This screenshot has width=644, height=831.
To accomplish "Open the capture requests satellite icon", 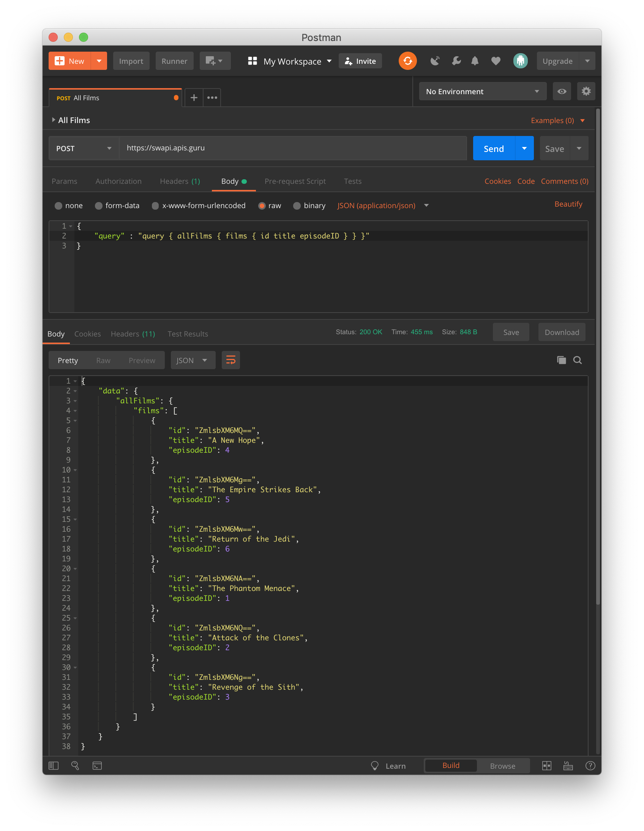I will [x=435, y=61].
